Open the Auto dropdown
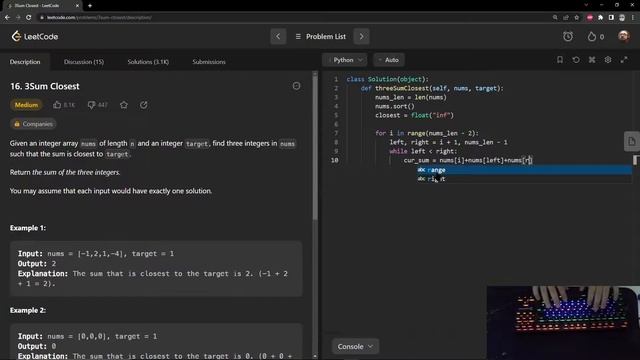Image resolution: width=640 pixels, height=360 pixels. (389, 60)
